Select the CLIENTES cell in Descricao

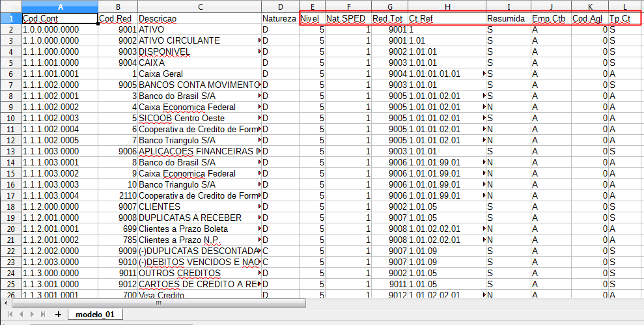pyautogui.click(x=199, y=206)
